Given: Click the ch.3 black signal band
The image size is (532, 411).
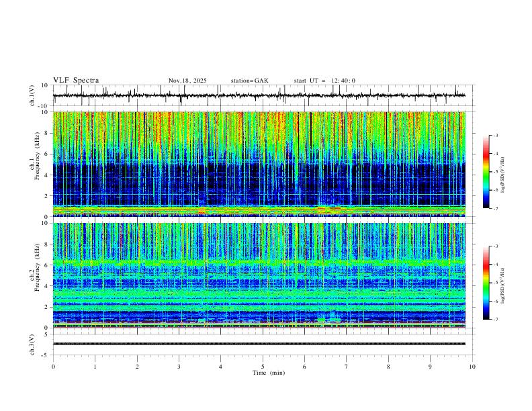Looking at the screenshot, I should [259, 344].
